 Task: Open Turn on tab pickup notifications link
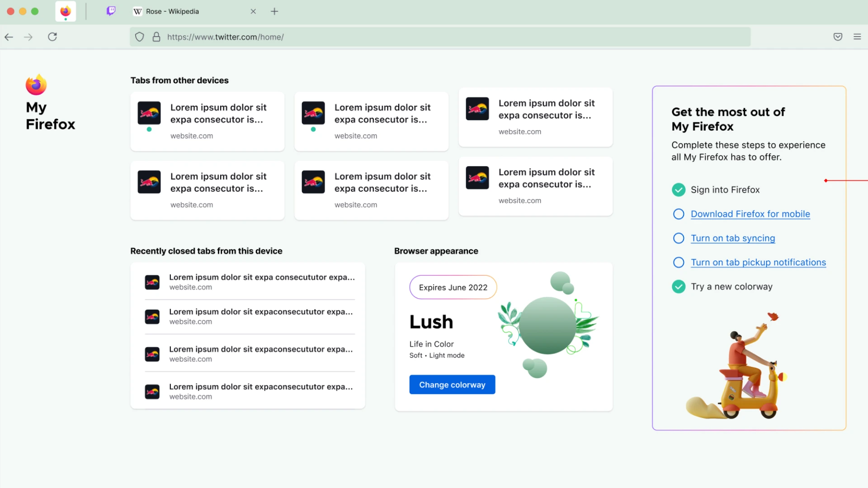[758, 263]
